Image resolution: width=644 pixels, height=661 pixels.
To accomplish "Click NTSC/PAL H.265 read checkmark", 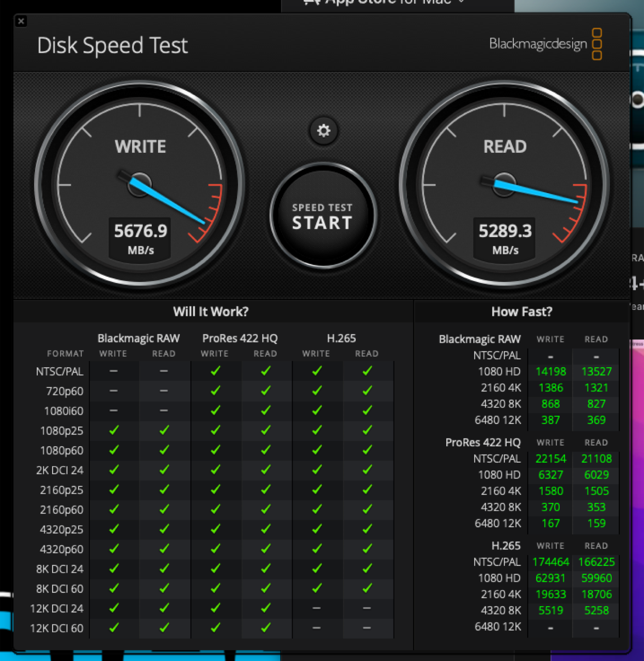I will pos(367,371).
